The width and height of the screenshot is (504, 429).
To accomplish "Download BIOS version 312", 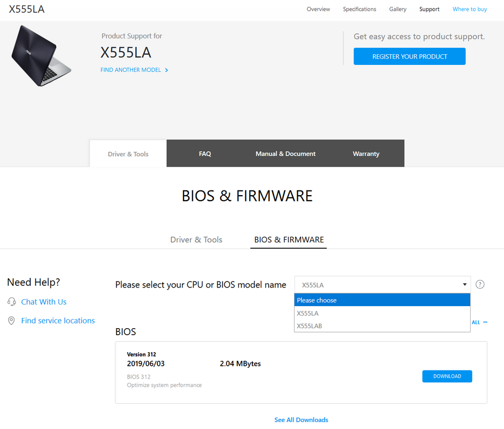I will [447, 376].
